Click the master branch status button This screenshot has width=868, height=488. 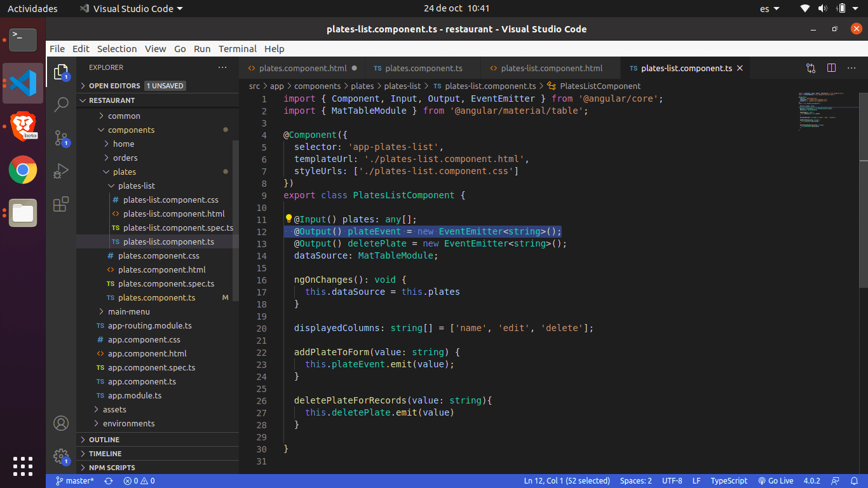(x=75, y=481)
